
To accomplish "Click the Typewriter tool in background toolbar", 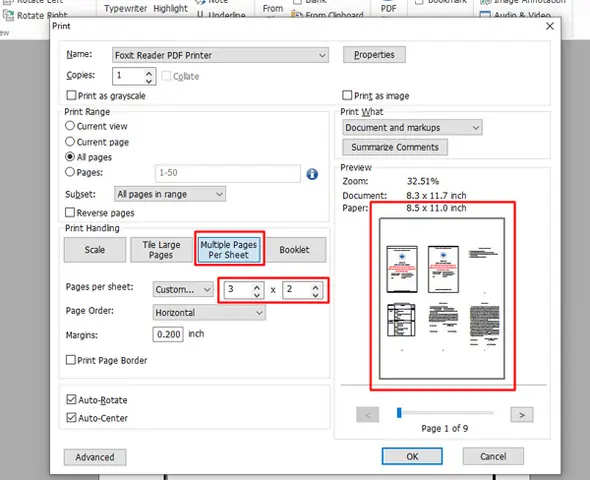I will click(125, 8).
